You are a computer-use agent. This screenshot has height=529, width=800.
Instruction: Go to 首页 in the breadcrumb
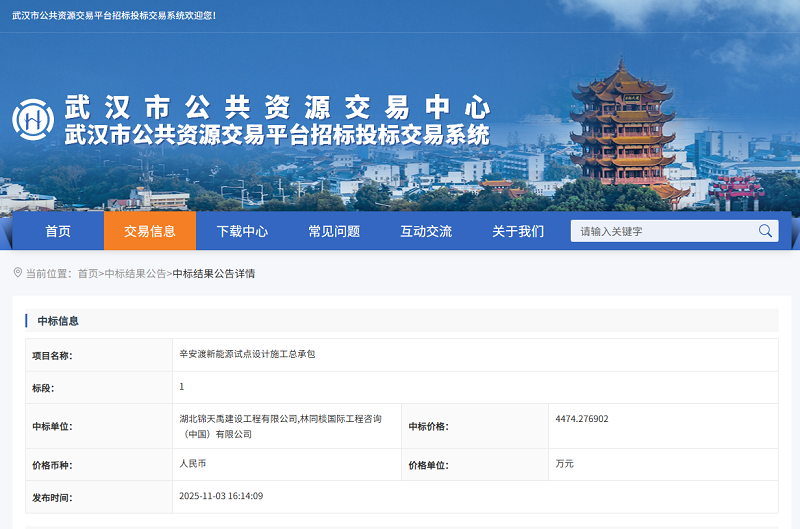pos(88,274)
